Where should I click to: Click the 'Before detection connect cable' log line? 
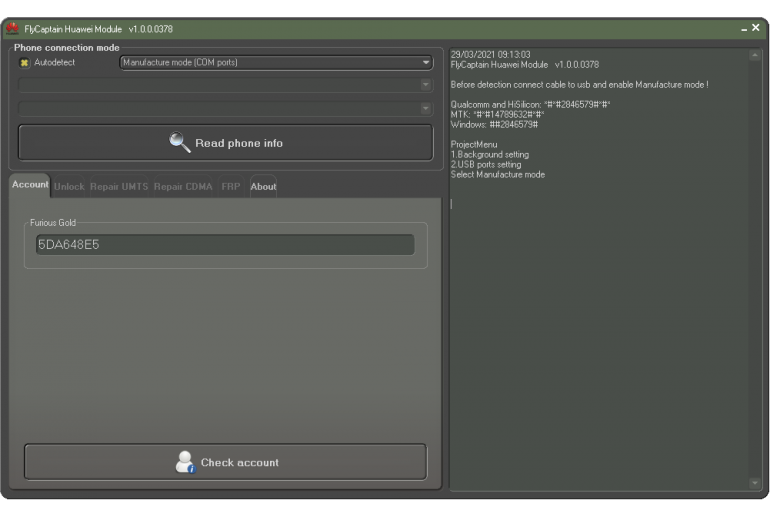coord(579,84)
